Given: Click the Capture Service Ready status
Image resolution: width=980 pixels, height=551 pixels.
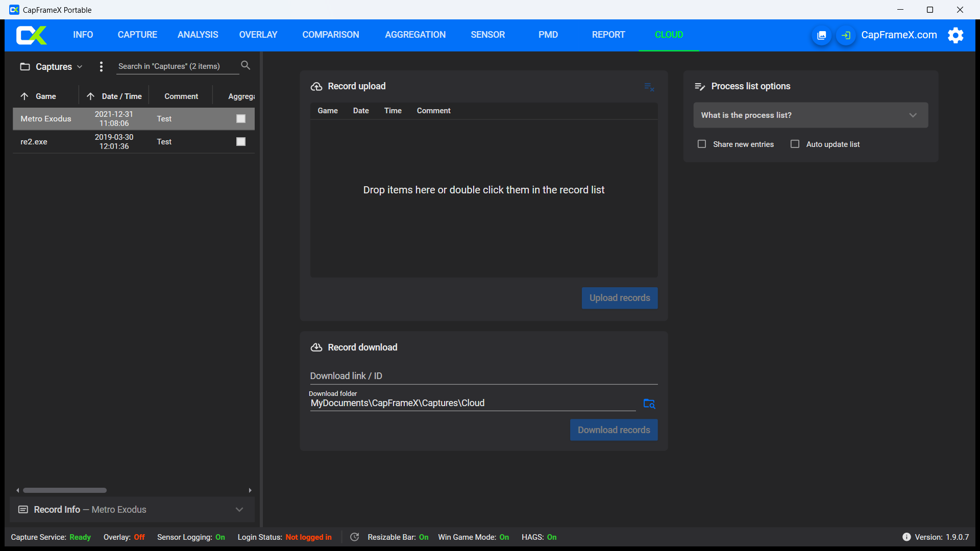Looking at the screenshot, I should pos(51,537).
